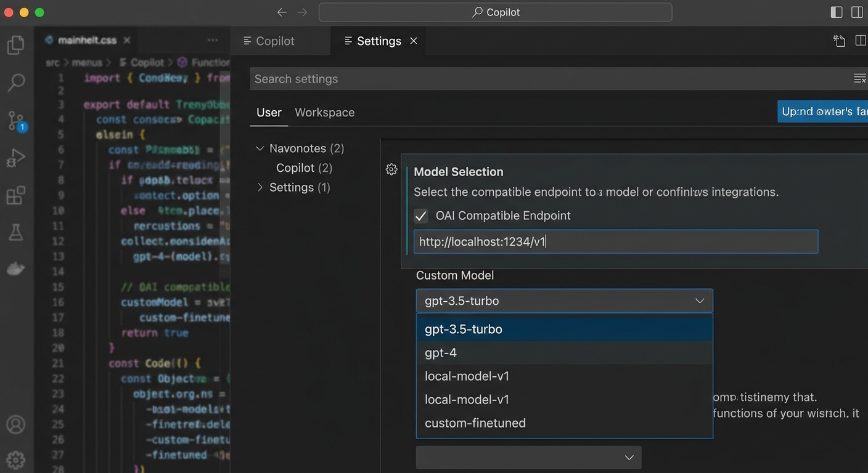
Task: Collapse the Navonotes settings group
Action: tap(260, 148)
